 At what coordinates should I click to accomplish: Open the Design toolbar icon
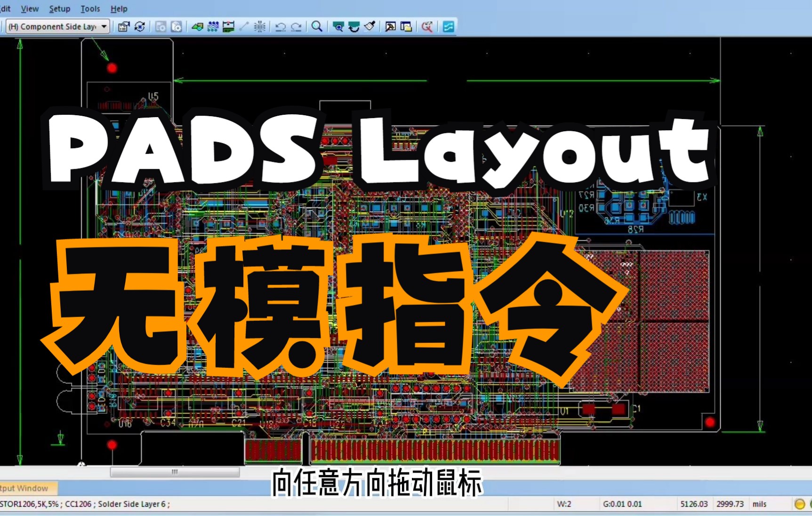(x=213, y=26)
